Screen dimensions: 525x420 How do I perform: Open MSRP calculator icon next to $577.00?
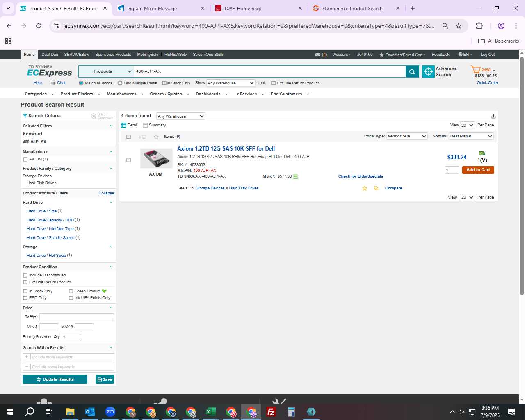(x=295, y=176)
